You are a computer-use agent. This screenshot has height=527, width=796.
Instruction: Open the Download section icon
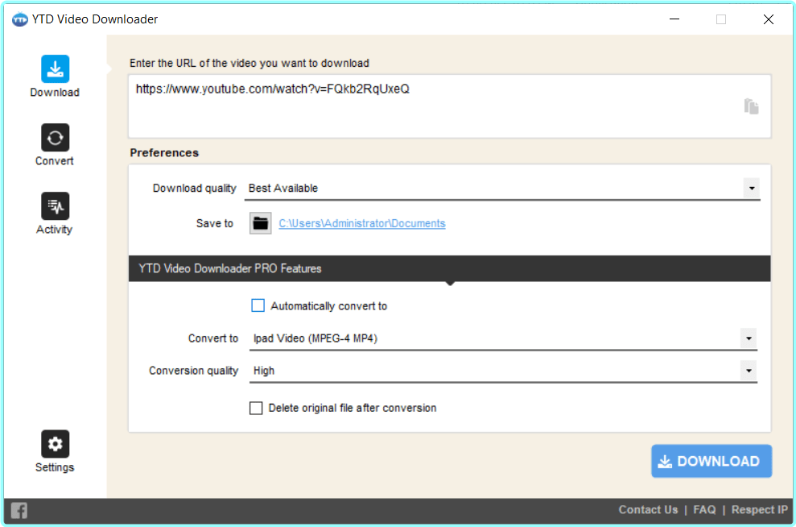tap(55, 69)
